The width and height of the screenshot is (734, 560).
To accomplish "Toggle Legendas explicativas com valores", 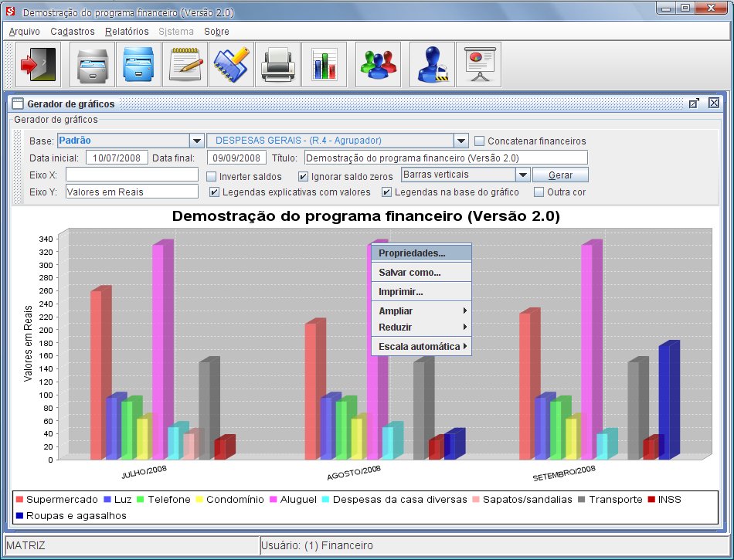I will coord(214,192).
